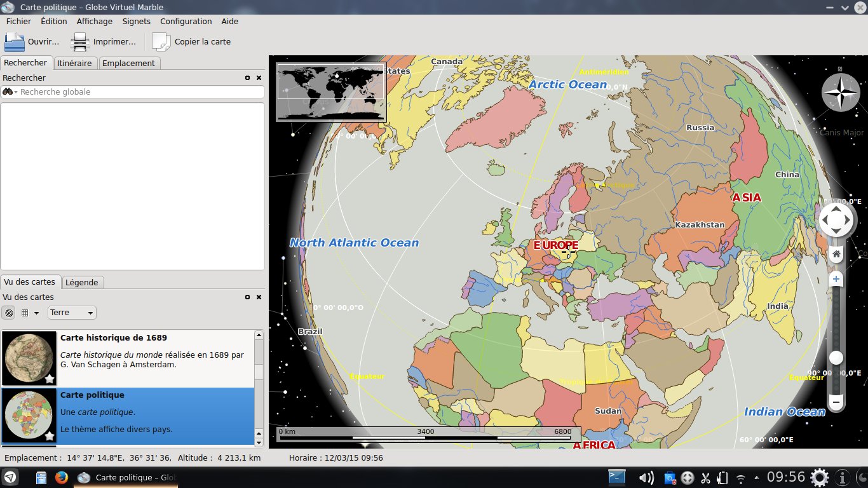The width and height of the screenshot is (868, 488).
Task: Open the Affichage menu
Action: 94,21
